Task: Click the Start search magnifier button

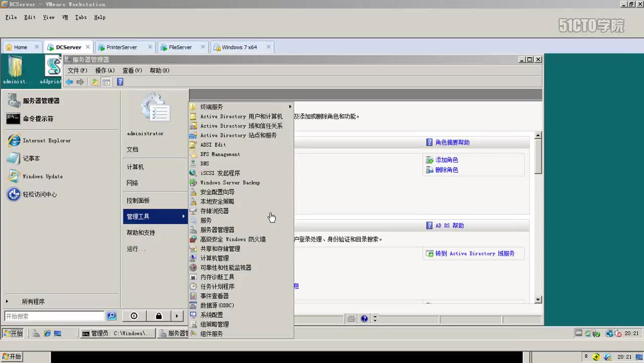Action: [x=112, y=316]
